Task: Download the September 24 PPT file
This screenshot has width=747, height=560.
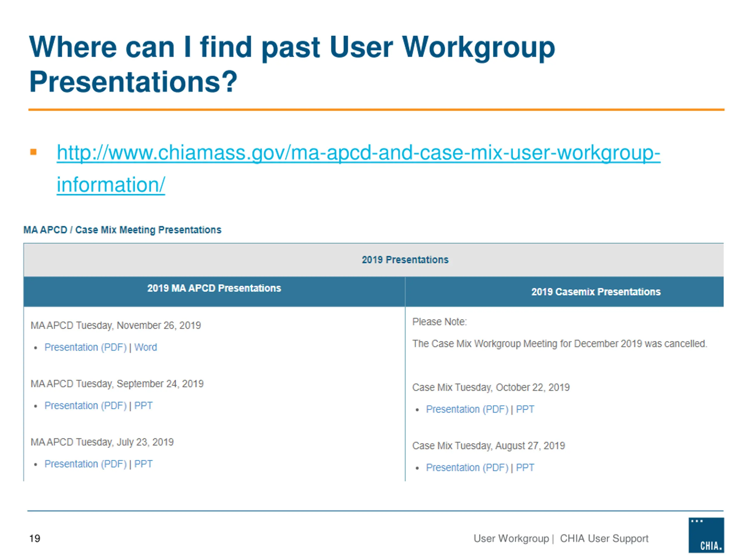Action: click(x=143, y=406)
